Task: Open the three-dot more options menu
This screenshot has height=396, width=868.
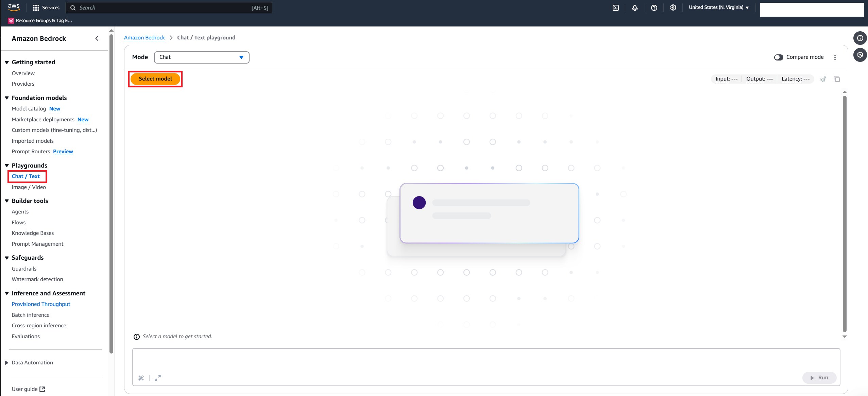Action: point(835,57)
